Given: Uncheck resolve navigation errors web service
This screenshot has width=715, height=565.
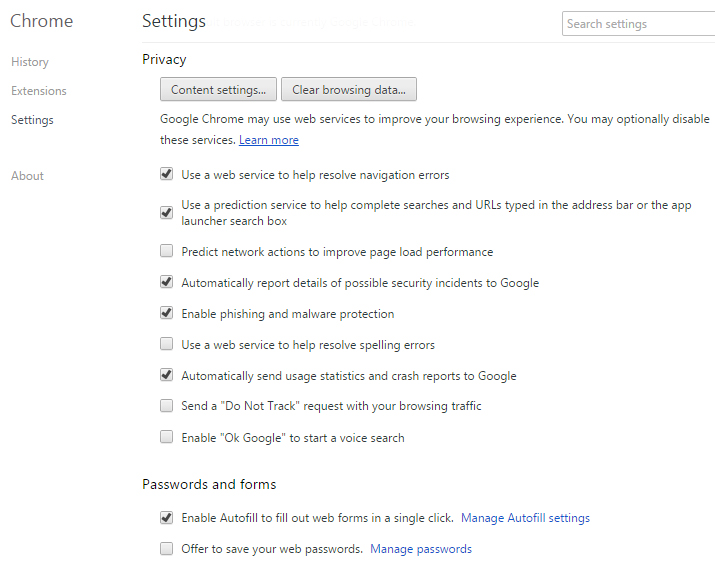Looking at the screenshot, I should [166, 174].
